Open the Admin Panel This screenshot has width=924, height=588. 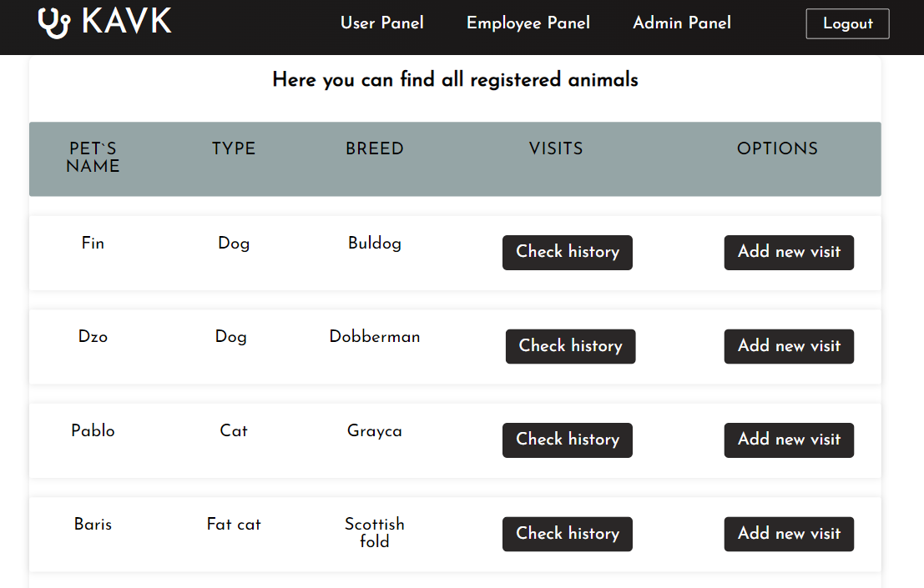point(681,23)
